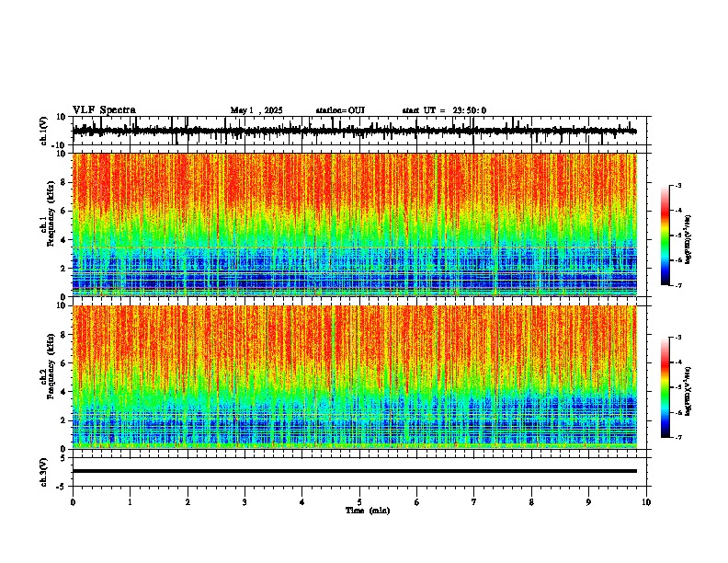Click the "8" kHz tick of the ch.1 spectrogram
The image size is (728, 563).
(64, 182)
